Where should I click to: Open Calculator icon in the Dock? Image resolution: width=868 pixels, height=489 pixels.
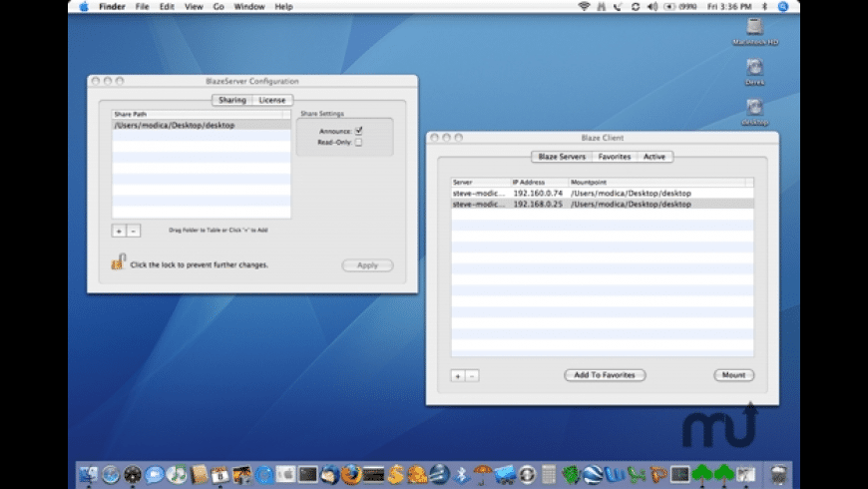point(549,475)
